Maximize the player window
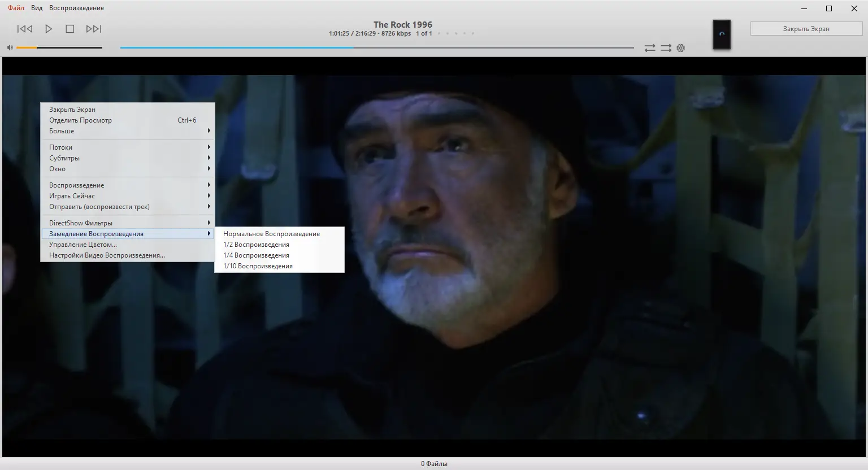This screenshot has height=470, width=868. (829, 8)
